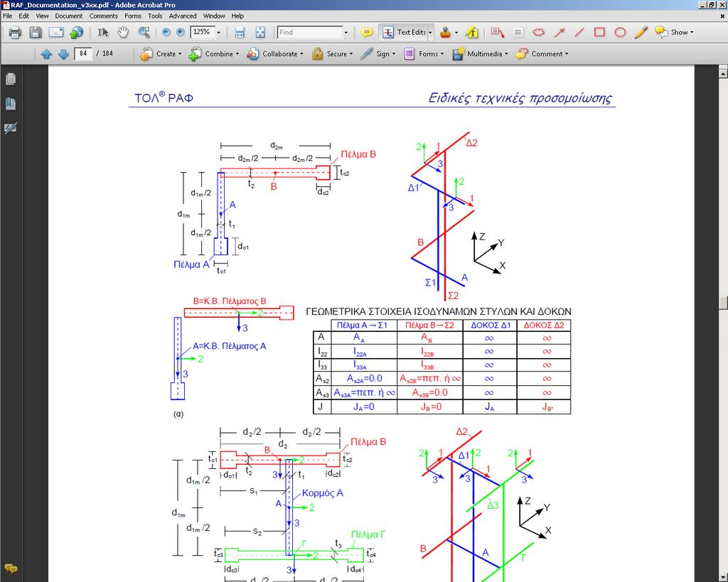Open the File menu

click(x=7, y=16)
